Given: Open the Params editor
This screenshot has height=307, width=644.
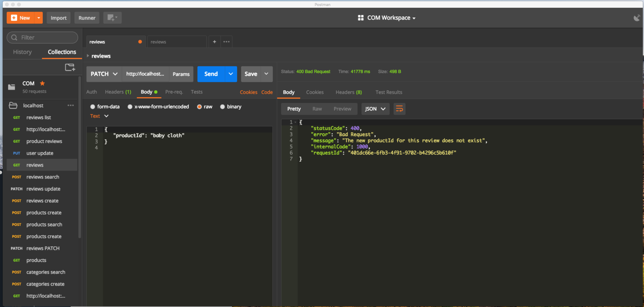Looking at the screenshot, I should (181, 74).
